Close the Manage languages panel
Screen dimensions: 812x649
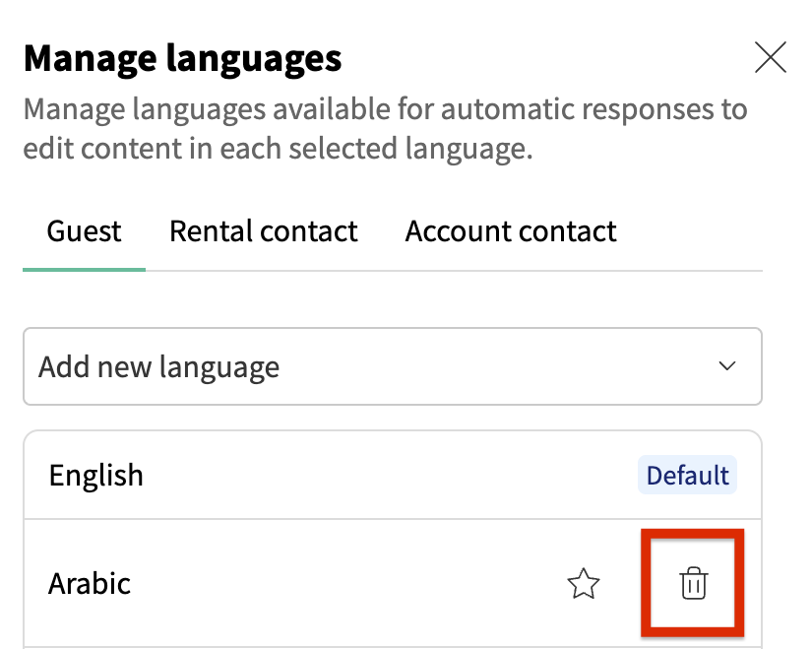[x=770, y=58]
